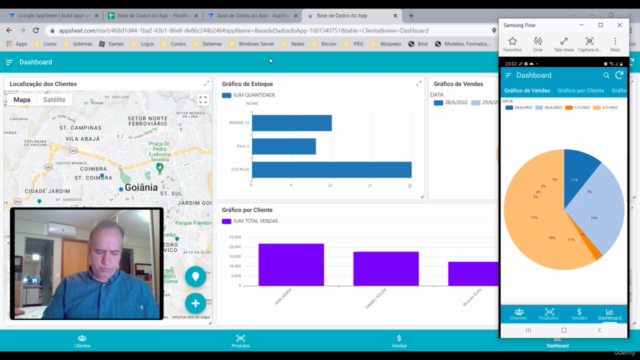Open the Bitcoin bookmark folder
The width and height of the screenshot is (640, 360).
pos(324,44)
